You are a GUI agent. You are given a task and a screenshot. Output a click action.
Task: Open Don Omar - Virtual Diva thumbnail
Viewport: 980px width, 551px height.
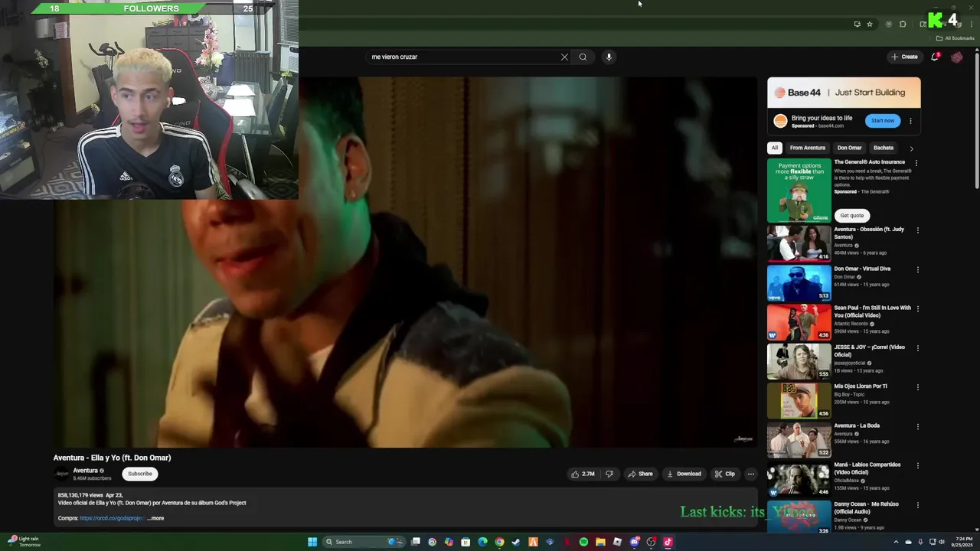point(799,282)
